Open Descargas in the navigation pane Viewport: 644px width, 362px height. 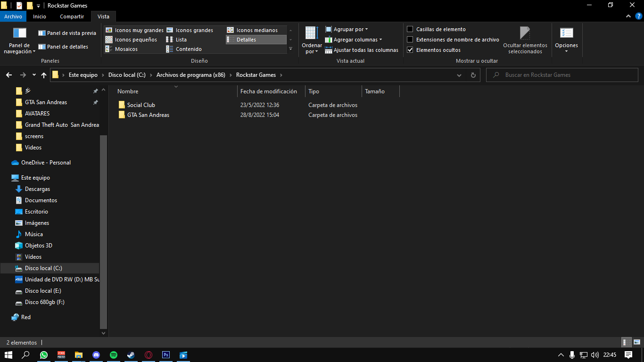click(x=37, y=189)
